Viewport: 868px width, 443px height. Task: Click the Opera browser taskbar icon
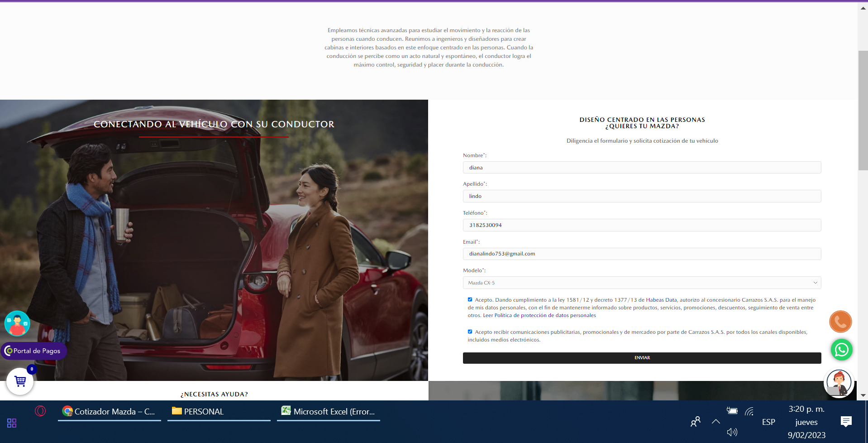[40, 411]
